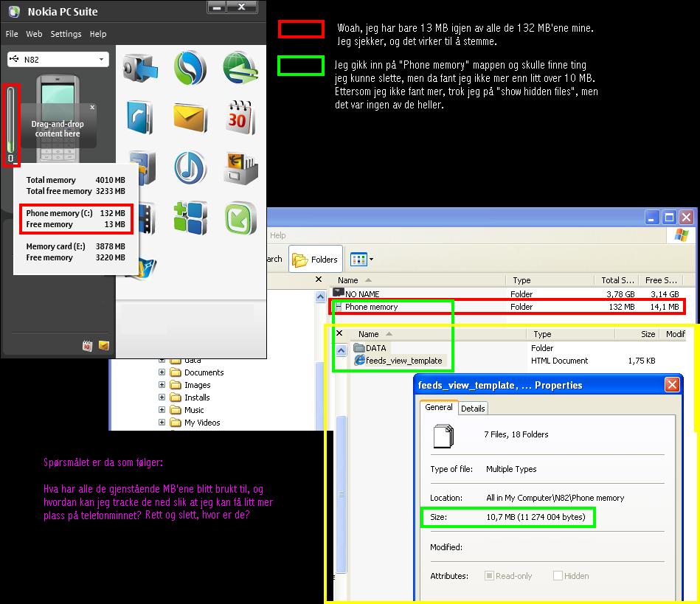
Task: Open the Connect to the Internet globe icon
Action: coord(240,68)
